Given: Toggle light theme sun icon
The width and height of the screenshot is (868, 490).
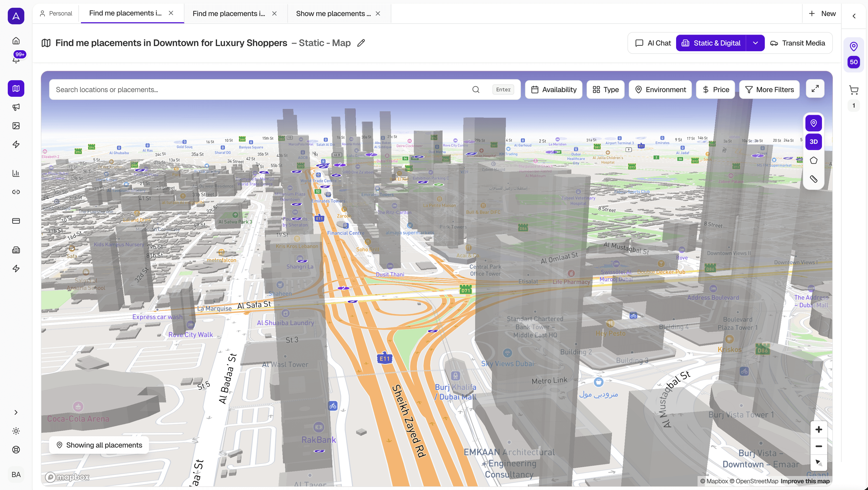Looking at the screenshot, I should pyautogui.click(x=16, y=431).
